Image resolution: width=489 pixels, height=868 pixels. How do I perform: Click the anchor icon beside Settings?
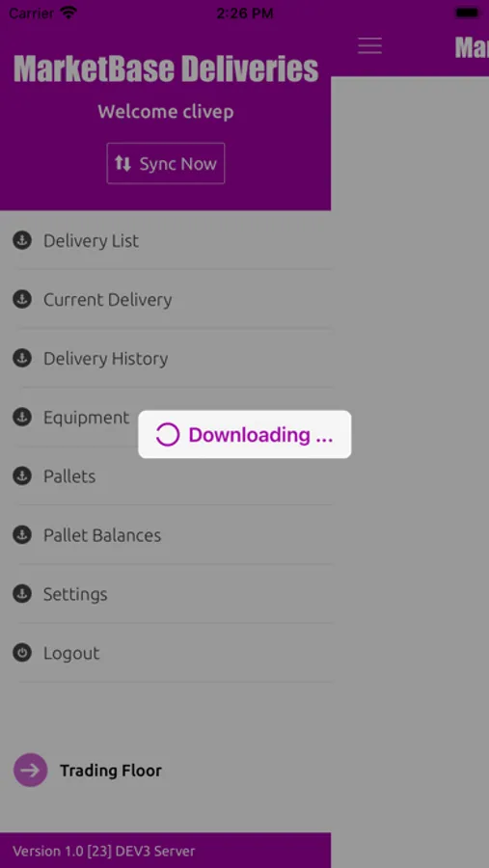[x=22, y=594]
